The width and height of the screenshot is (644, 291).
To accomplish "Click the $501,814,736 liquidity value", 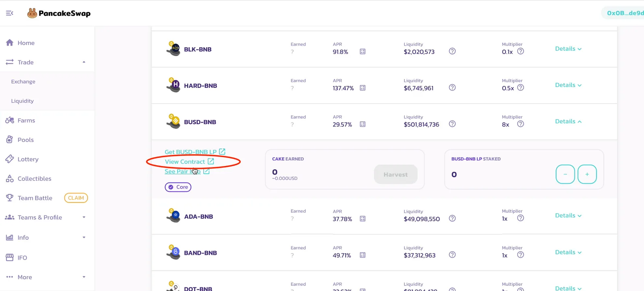I will [x=421, y=125].
